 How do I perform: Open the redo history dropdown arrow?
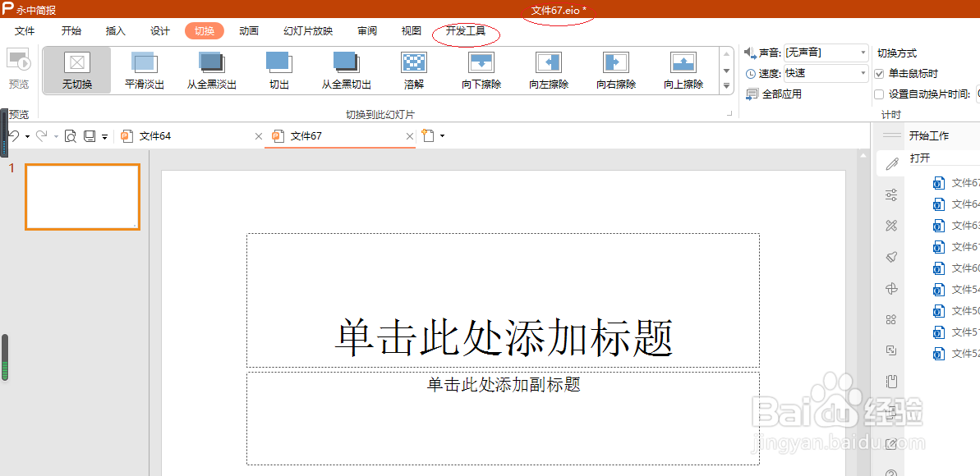click(56, 136)
